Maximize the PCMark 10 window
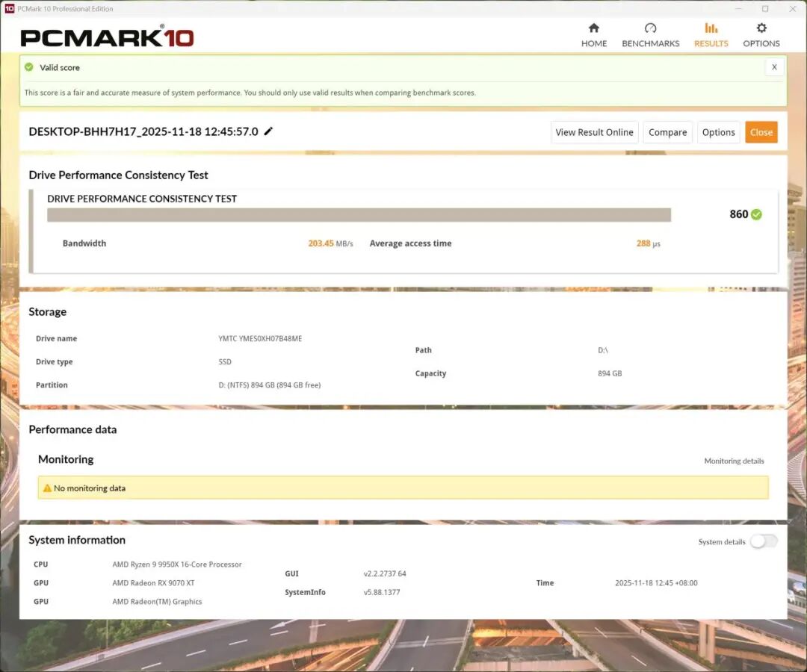This screenshot has width=807, height=672. [765, 9]
